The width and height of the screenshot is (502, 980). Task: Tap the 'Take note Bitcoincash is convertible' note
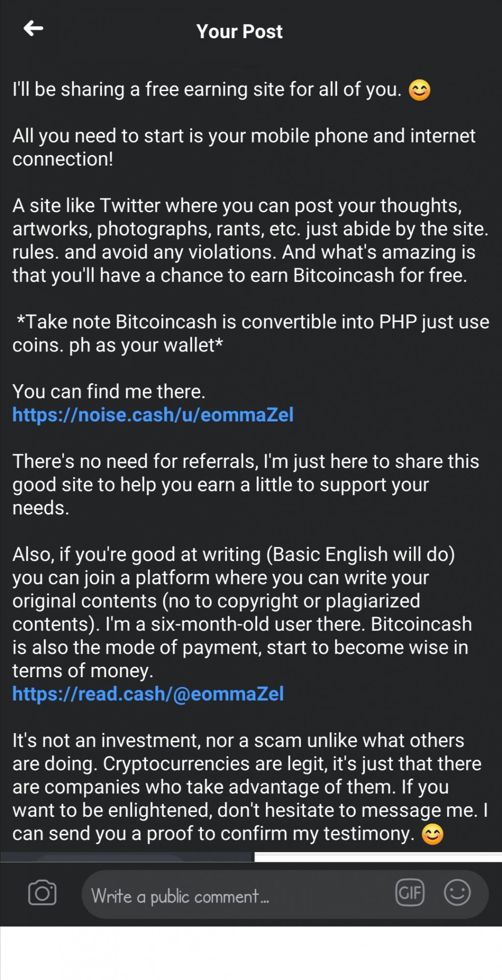(x=251, y=333)
